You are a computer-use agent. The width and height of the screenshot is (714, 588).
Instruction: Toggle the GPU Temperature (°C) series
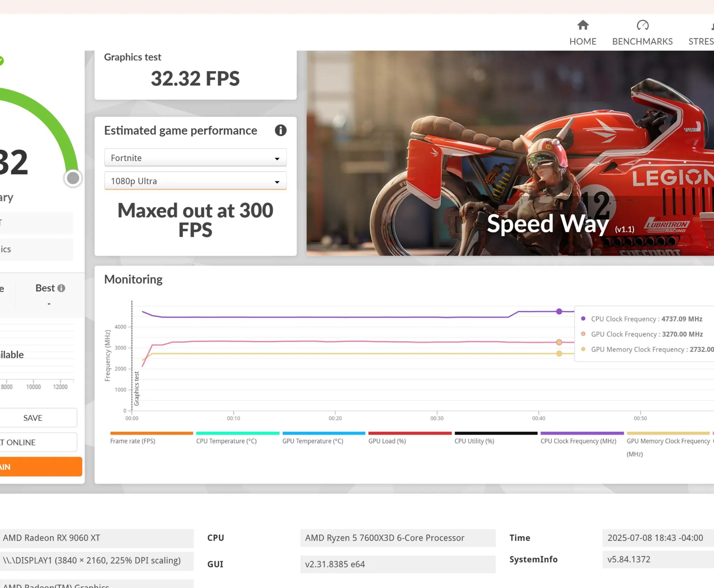tap(324, 438)
